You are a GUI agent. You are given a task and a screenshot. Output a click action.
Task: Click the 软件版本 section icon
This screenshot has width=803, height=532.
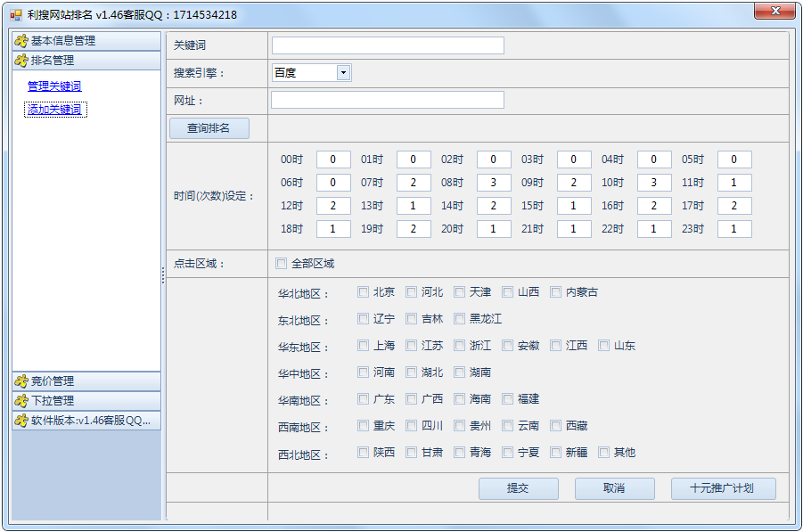21,421
